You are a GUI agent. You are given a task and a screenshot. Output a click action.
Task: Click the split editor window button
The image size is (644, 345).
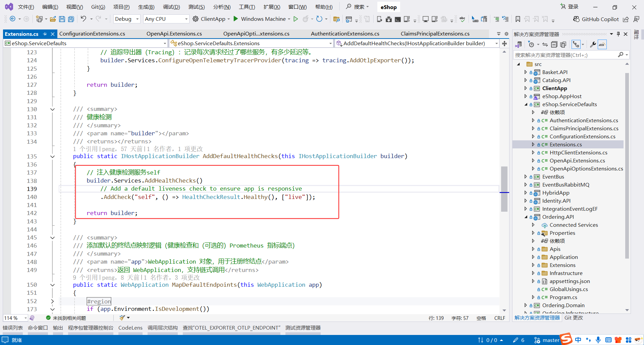tap(504, 44)
